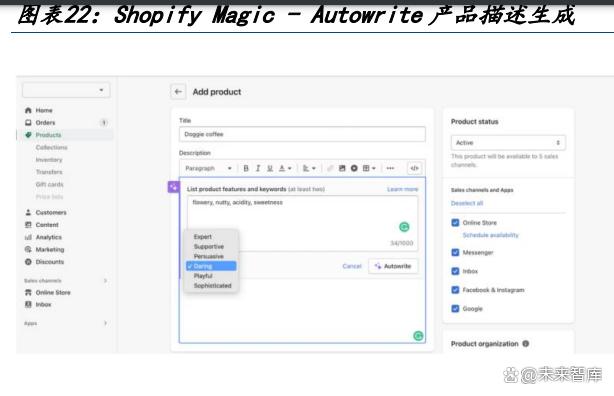The image size is (614, 396).
Task: Click the Analytics bar chart icon
Action: tap(28, 237)
